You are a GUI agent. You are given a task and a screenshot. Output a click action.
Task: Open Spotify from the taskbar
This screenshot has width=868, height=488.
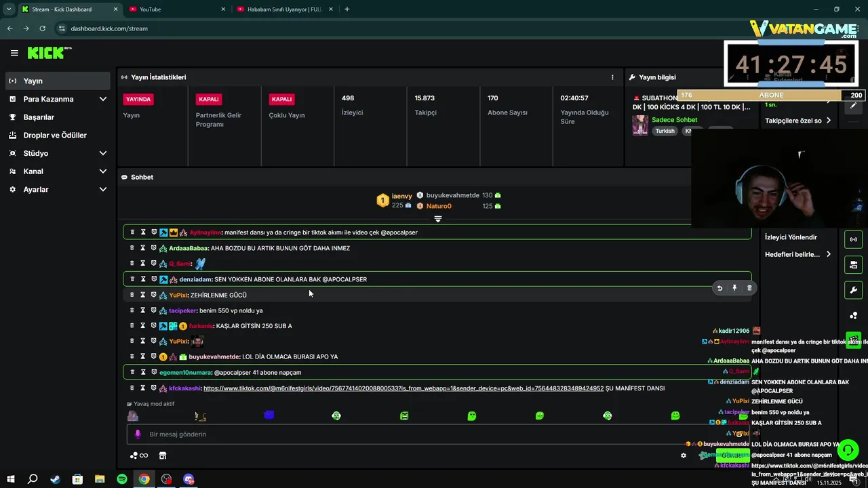click(122, 479)
